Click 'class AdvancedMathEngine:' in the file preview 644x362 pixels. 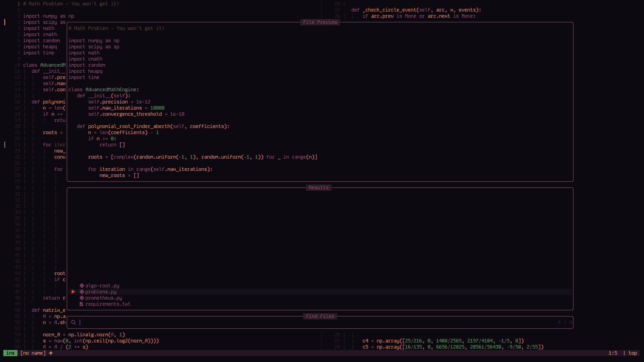pos(103,90)
